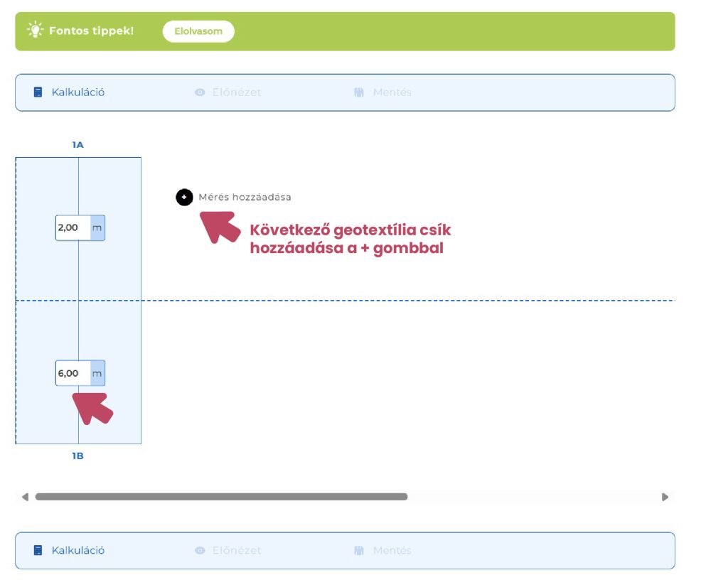The image size is (728, 580).
Task: Select the bottom Előnézet tab
Action: coord(236,550)
